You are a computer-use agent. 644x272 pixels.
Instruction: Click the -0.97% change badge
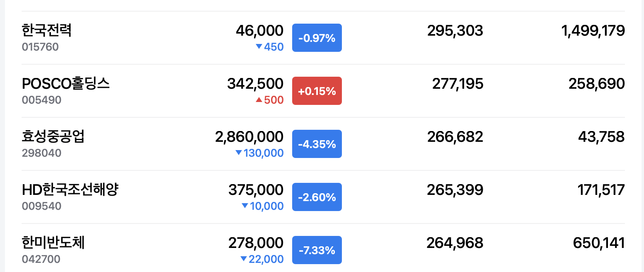pos(317,38)
